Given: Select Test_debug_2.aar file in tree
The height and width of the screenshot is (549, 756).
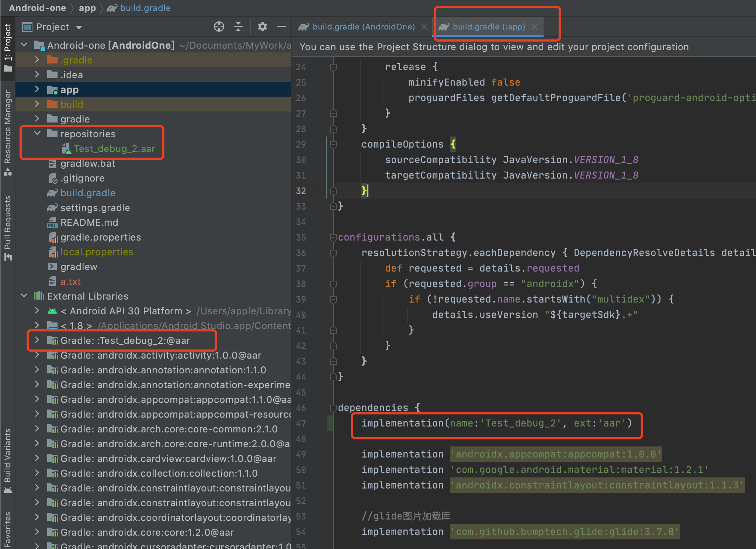Looking at the screenshot, I should coord(114,149).
